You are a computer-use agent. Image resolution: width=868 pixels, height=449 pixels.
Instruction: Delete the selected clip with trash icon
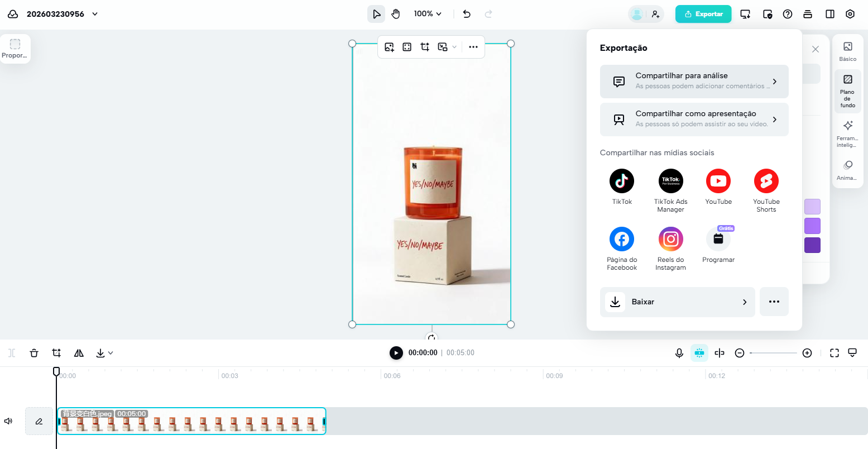click(34, 353)
